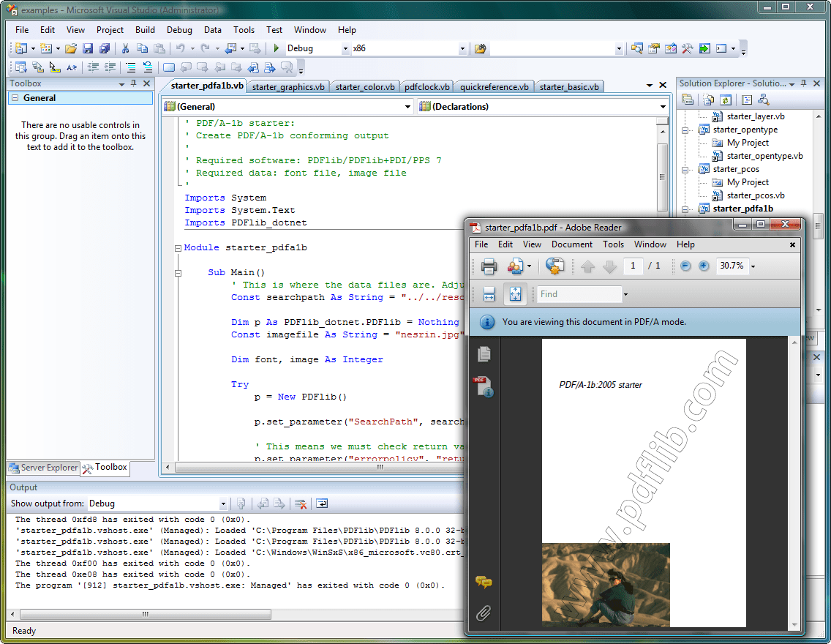This screenshot has width=831, height=644.
Task: Collapse the starter_pdfa1b Module in the code editor
Action: 178,247
